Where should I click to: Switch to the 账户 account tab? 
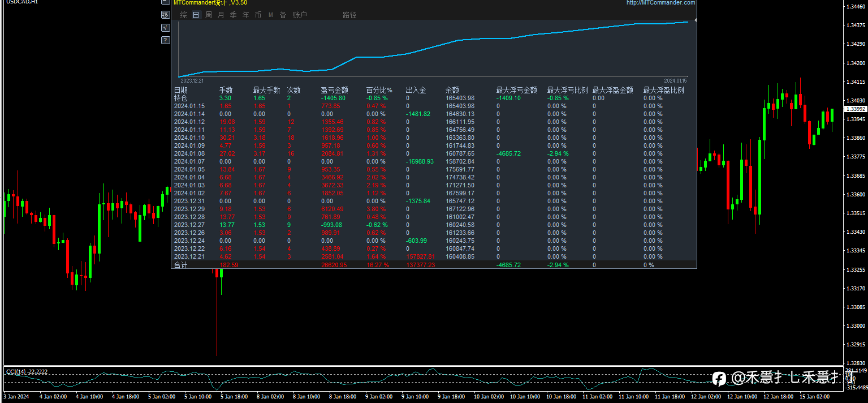tap(300, 15)
